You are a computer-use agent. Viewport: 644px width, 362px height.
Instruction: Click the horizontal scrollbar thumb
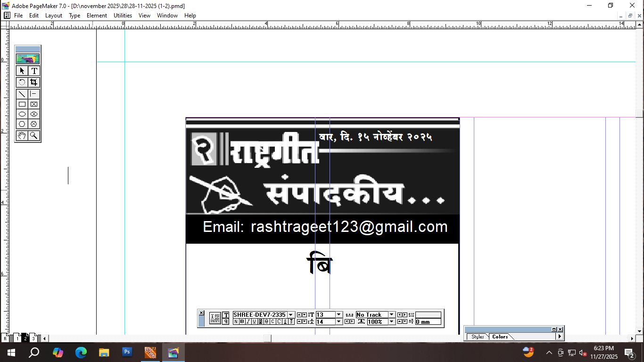pos(267,338)
